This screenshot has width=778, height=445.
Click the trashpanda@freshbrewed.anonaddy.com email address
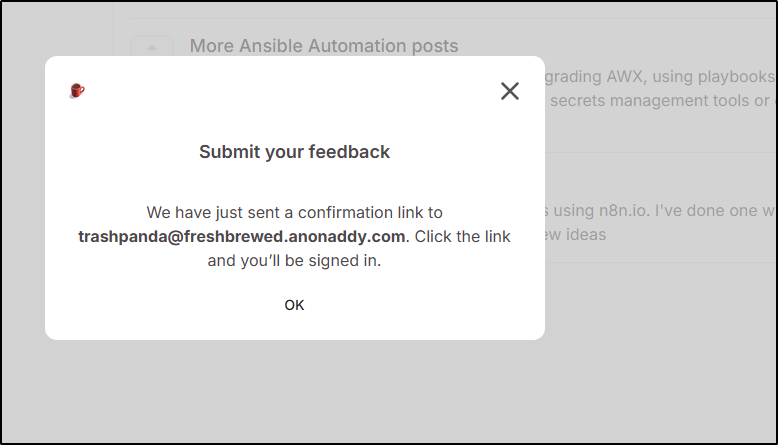[x=242, y=237]
